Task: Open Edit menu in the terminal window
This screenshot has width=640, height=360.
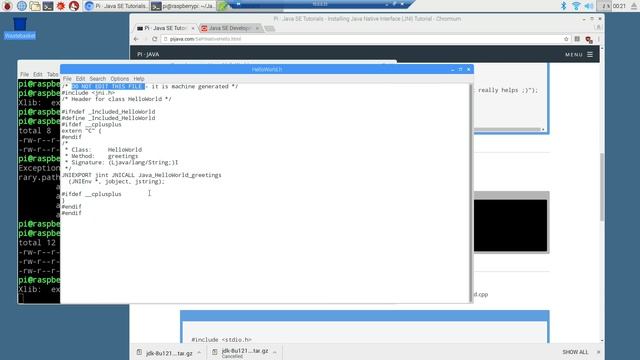Action: [38, 74]
